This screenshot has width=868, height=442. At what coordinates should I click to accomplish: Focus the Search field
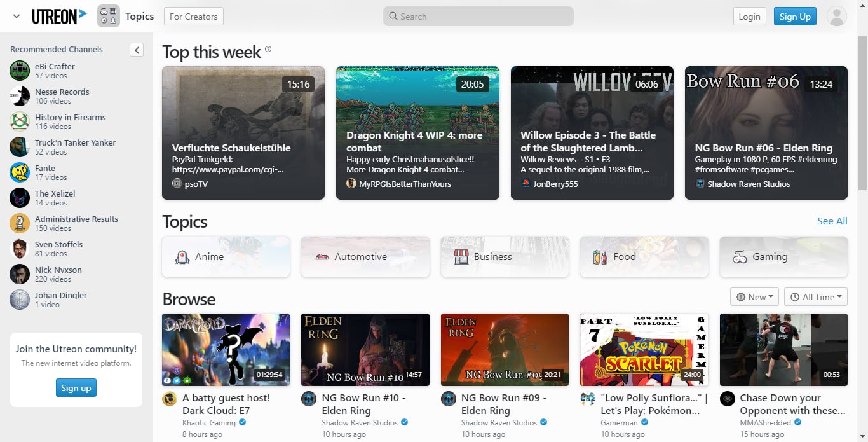478,17
